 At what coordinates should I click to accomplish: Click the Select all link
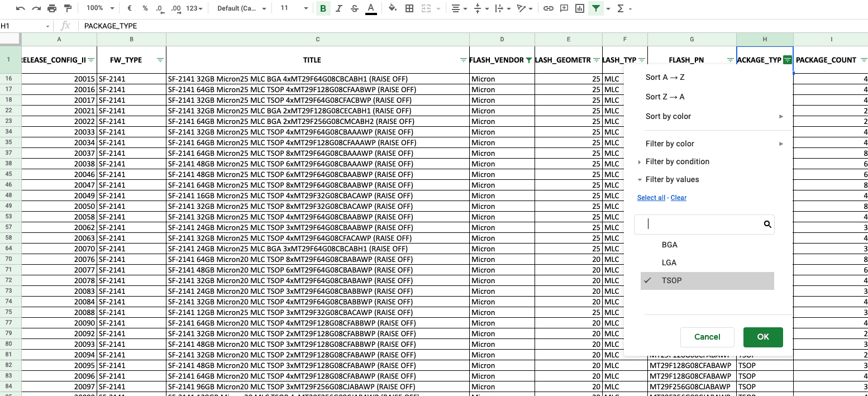point(651,197)
